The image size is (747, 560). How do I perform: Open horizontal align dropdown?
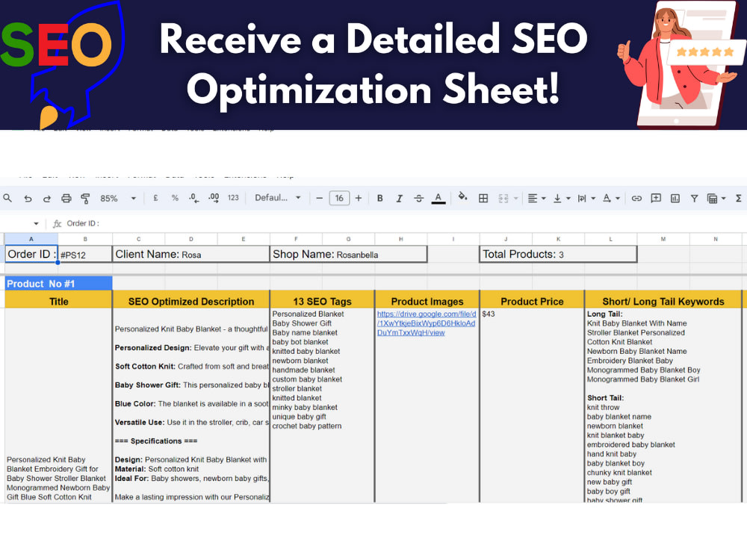537,198
